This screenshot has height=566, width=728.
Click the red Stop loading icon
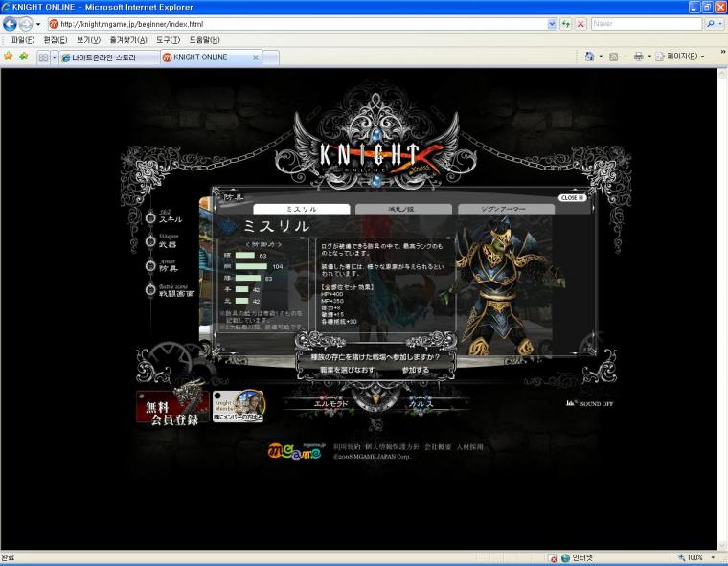[x=580, y=24]
